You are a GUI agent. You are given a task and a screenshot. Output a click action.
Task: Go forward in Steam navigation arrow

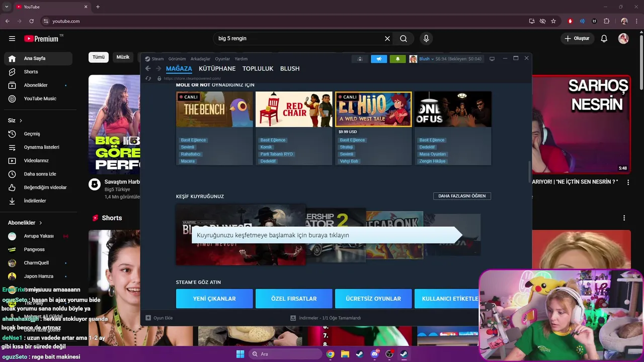click(158, 68)
